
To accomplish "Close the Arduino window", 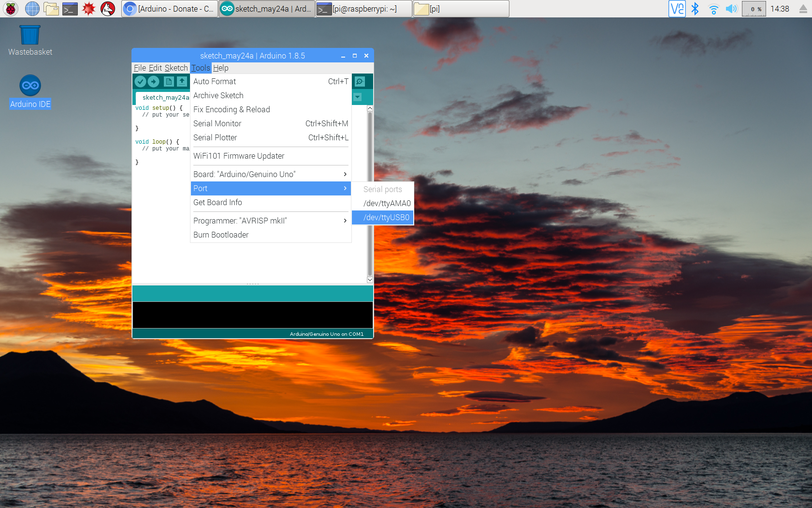I will coord(366,56).
